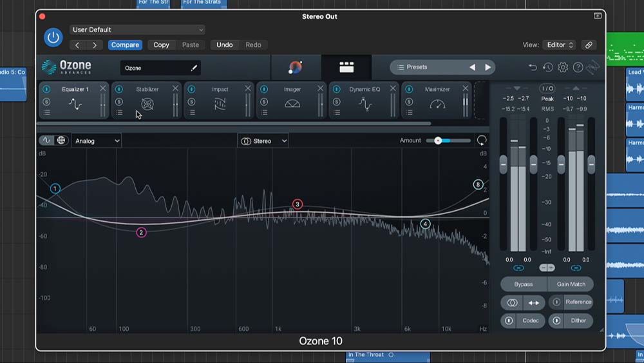Viewport: 644px width, 363px height.
Task: Select previous preset with left arrow
Action: tap(472, 67)
